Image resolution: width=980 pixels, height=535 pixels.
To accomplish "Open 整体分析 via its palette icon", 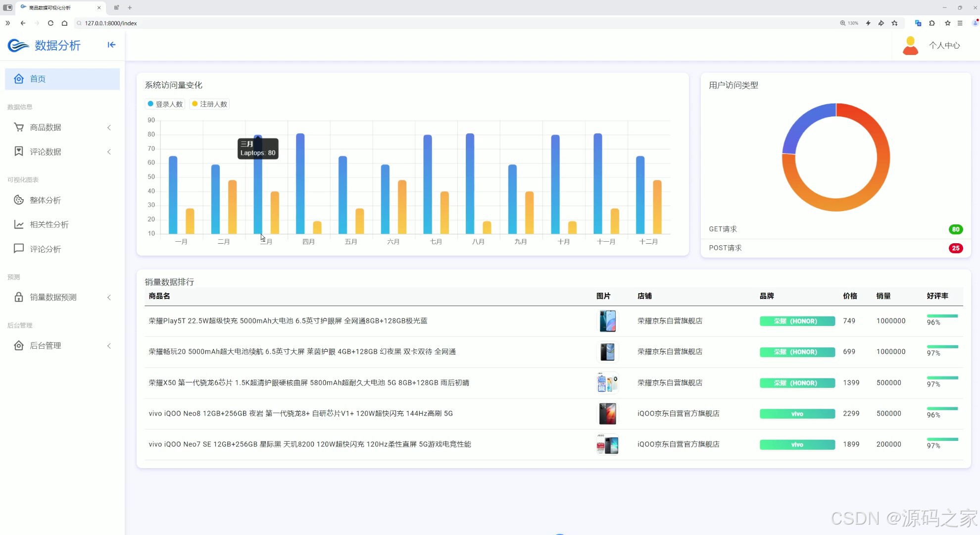I will [19, 200].
